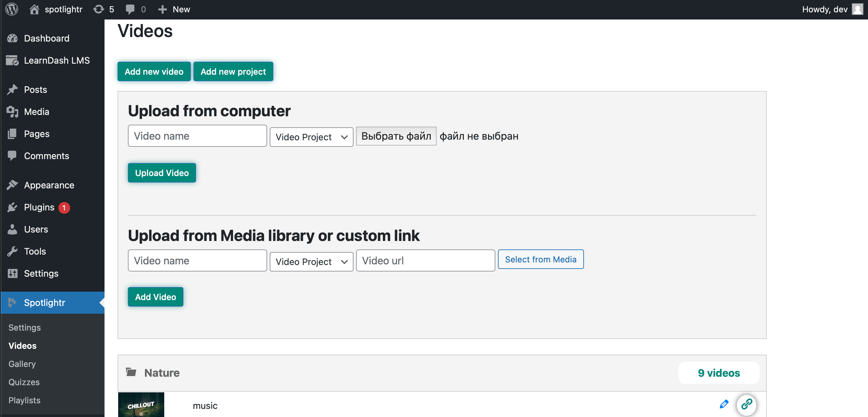
Task: Click the Add new project button
Action: coord(233,71)
